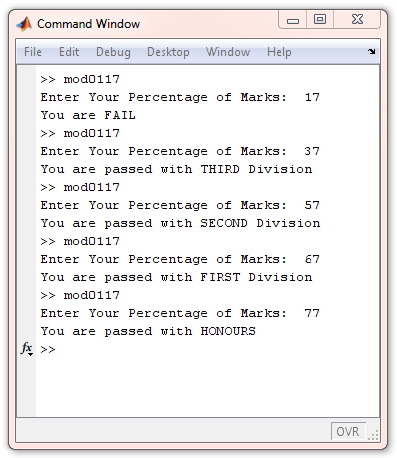Image resolution: width=397 pixels, height=458 pixels.
Task: Click the MATLAB logo in title bar
Action: pyautogui.click(x=24, y=24)
